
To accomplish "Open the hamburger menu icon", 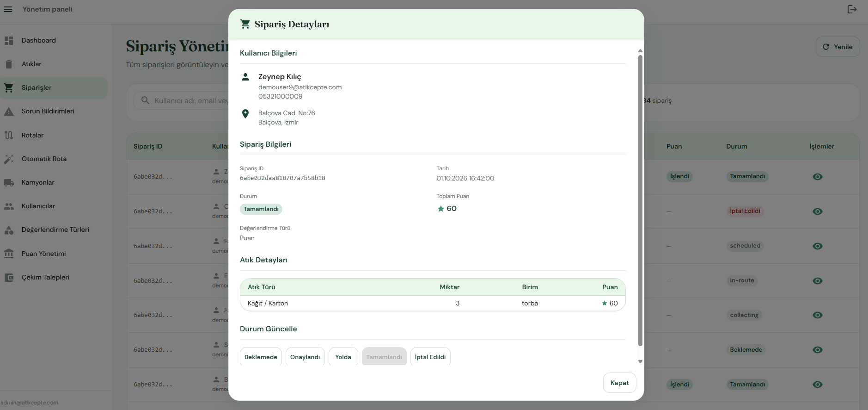I will tap(8, 9).
